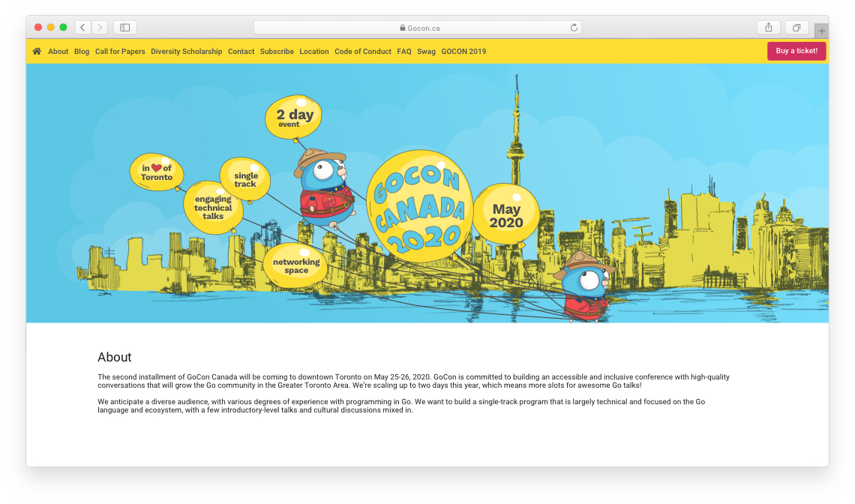
Task: Click the padlock icon in the address bar
Action: [x=403, y=27]
